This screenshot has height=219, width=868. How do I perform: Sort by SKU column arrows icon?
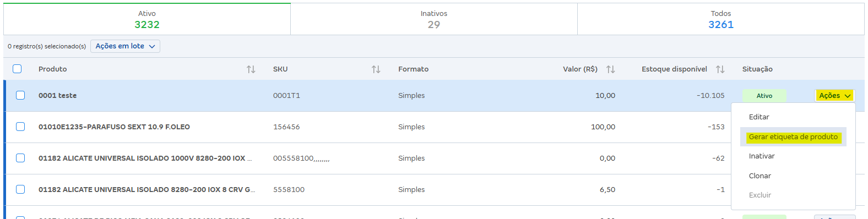coord(376,69)
